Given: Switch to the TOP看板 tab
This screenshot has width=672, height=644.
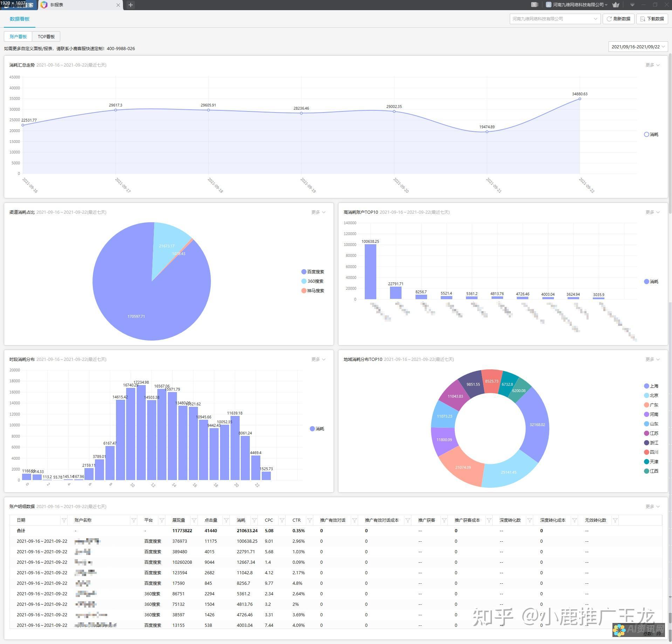Looking at the screenshot, I should [x=46, y=36].
